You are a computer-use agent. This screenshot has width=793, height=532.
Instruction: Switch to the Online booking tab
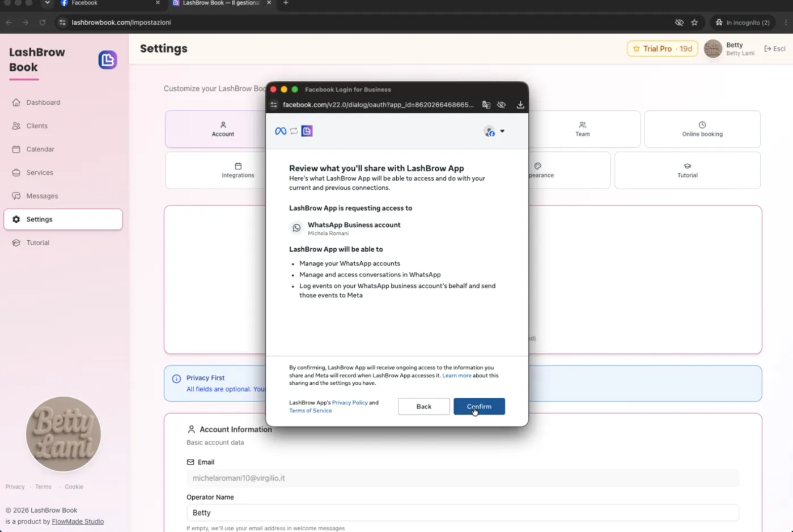(702, 129)
